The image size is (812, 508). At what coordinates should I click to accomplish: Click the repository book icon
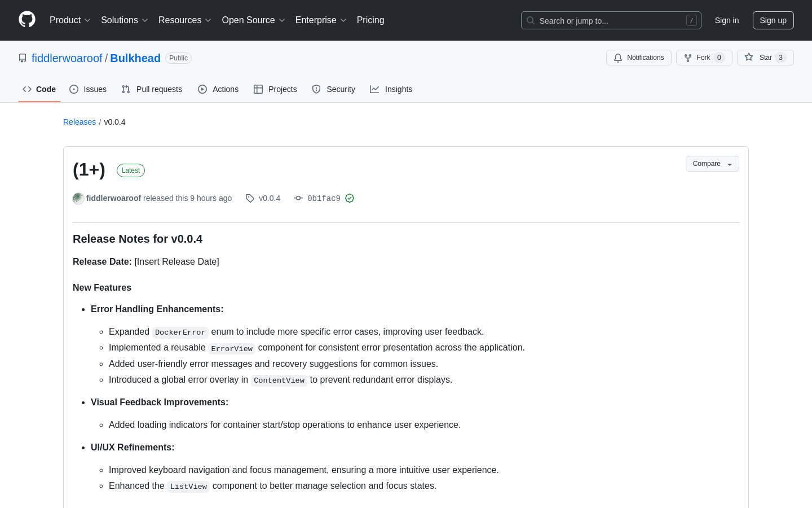(23, 58)
